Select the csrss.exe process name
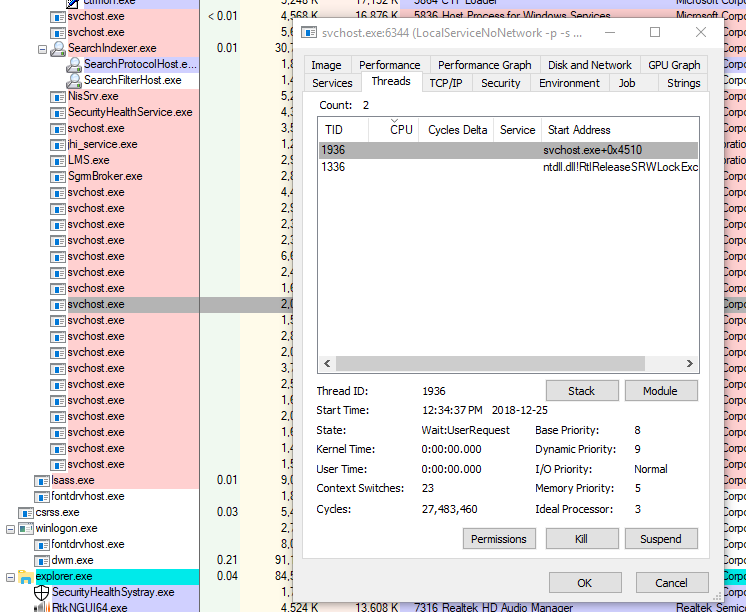The width and height of the screenshot is (746, 612). [x=58, y=513]
